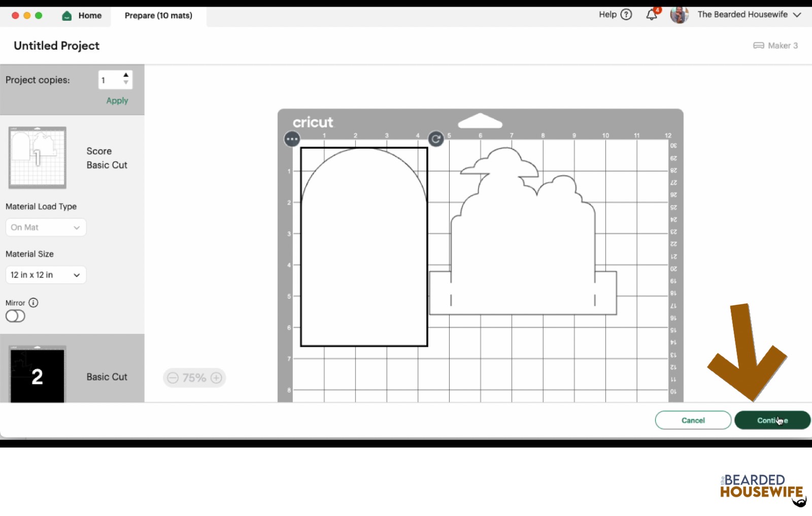Open the notifications bell
The height and width of the screenshot is (516, 812).
pos(652,15)
